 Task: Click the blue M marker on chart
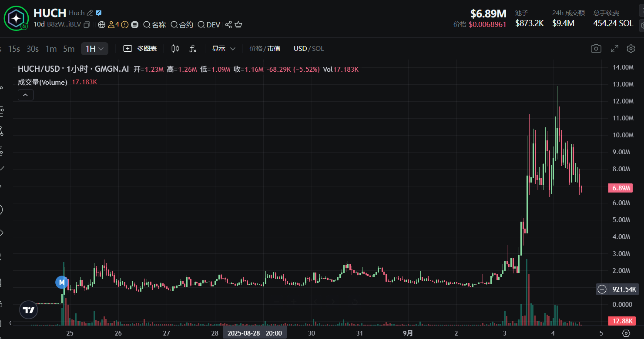(x=62, y=282)
